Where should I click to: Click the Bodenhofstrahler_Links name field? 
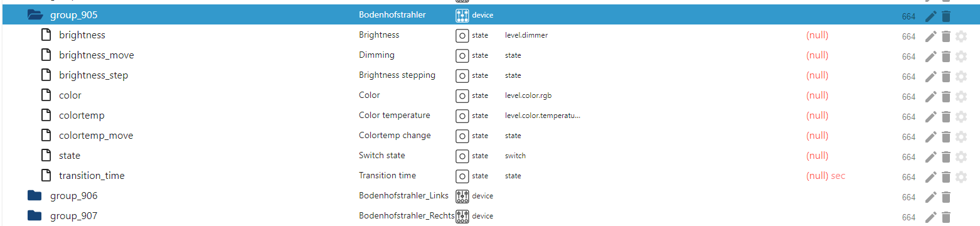pos(404,196)
